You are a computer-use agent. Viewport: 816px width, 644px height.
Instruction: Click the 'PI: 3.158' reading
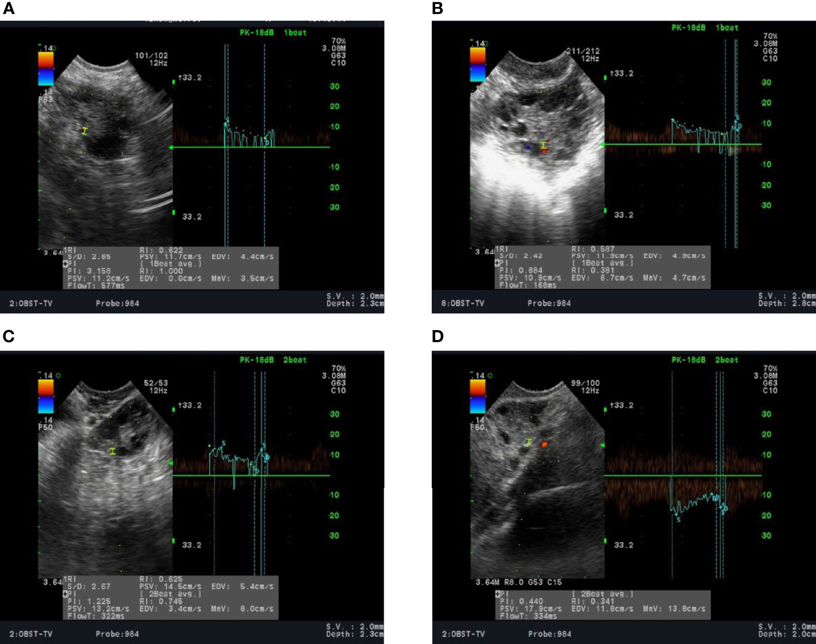pyautogui.click(x=89, y=271)
